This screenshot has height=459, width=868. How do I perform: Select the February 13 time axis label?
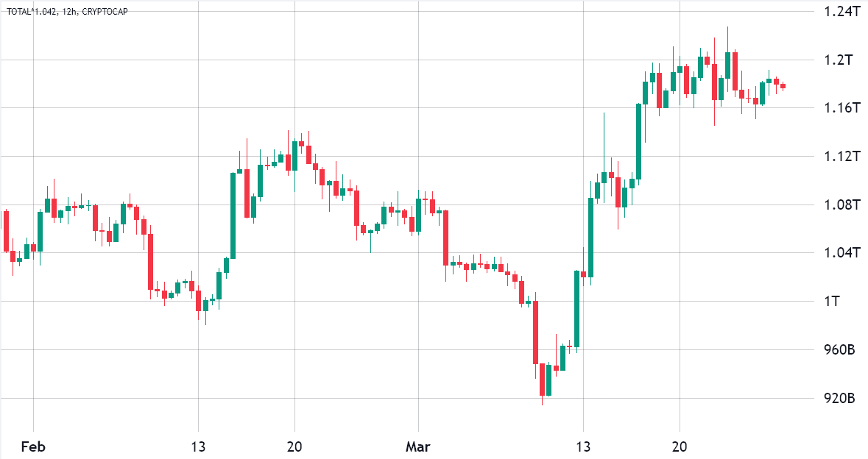pos(197,446)
